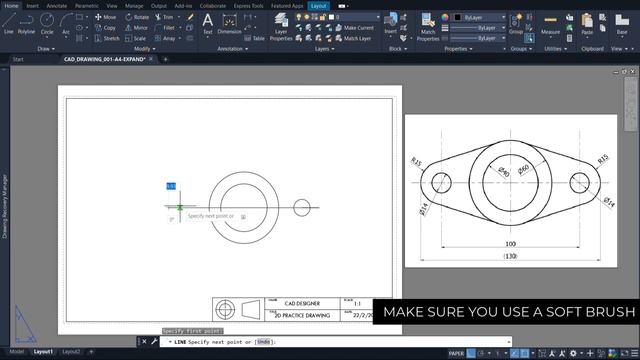Select the Arc tool
The width and height of the screenshot is (640, 360).
tap(66, 23)
